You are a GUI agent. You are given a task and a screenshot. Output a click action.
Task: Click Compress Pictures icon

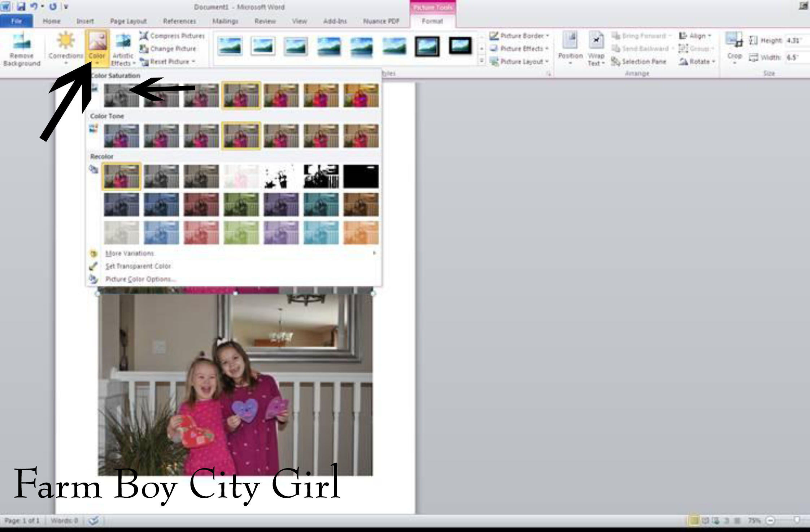pos(144,36)
